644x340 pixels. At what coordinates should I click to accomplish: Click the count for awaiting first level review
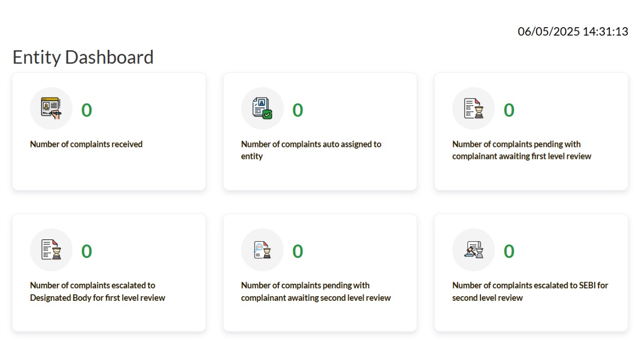tap(509, 110)
